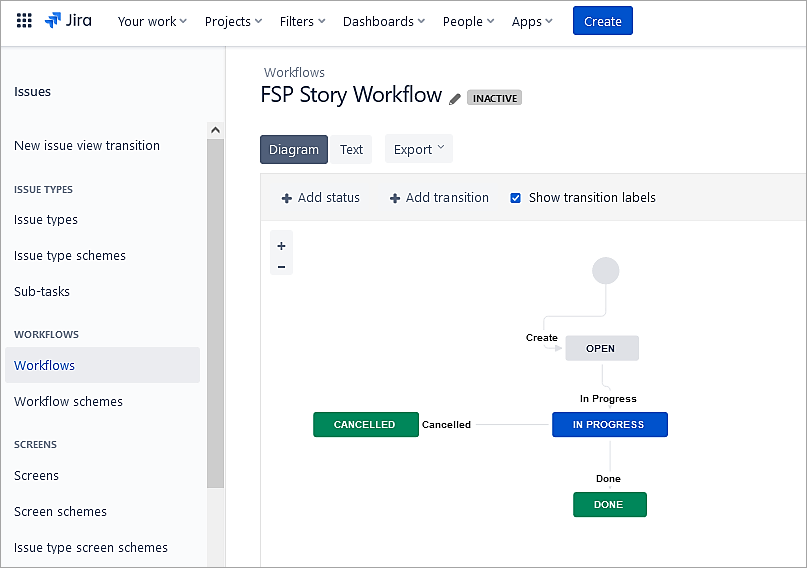Click sidebar scrollbar up arrow
Image resolution: width=807 pixels, height=568 pixels.
point(215,130)
